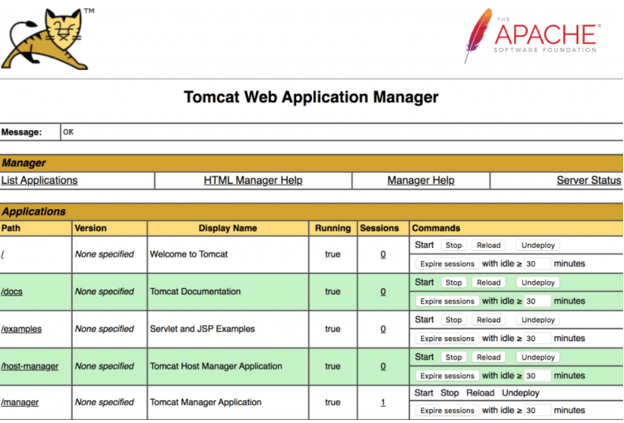Image resolution: width=624 pixels, height=423 pixels.
Task: Click the 'Path' column header
Action: click(x=11, y=228)
